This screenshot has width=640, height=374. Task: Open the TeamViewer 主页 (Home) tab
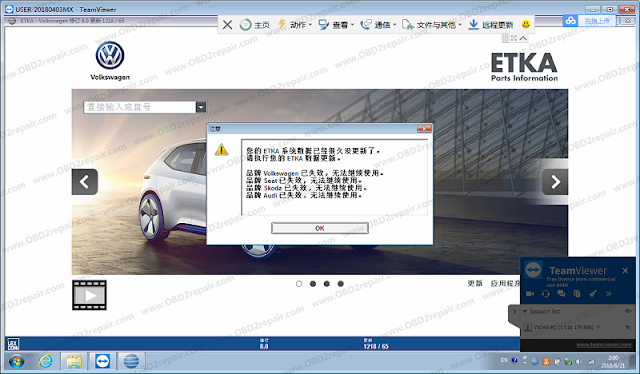click(255, 25)
